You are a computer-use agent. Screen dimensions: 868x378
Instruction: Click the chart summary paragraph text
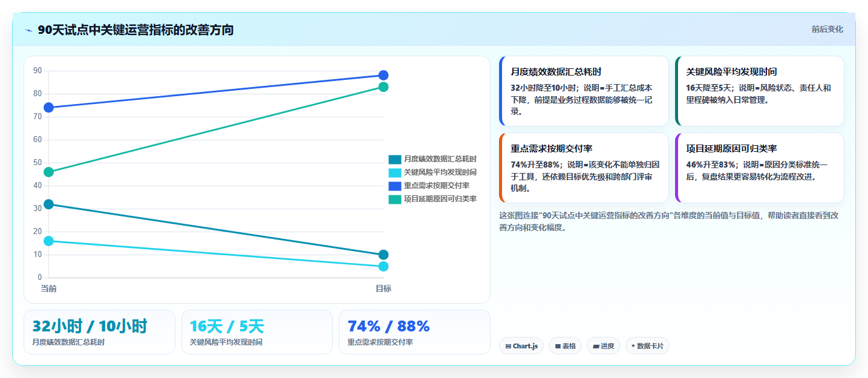click(668, 221)
